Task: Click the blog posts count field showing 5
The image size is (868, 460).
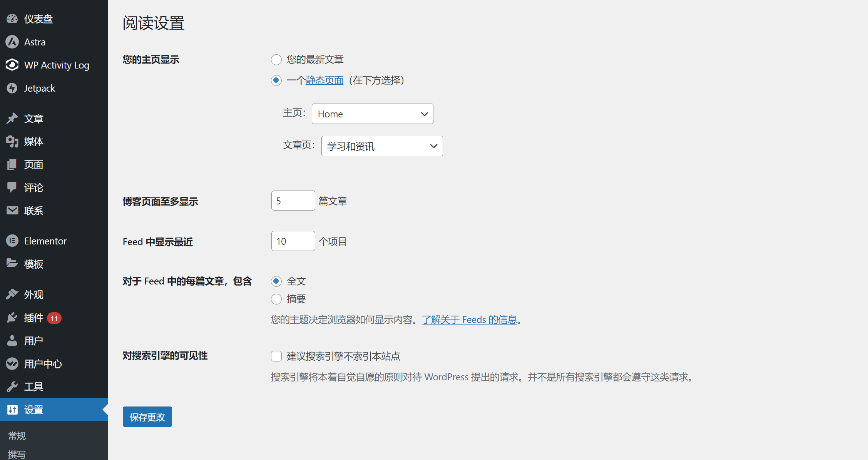Action: [293, 201]
